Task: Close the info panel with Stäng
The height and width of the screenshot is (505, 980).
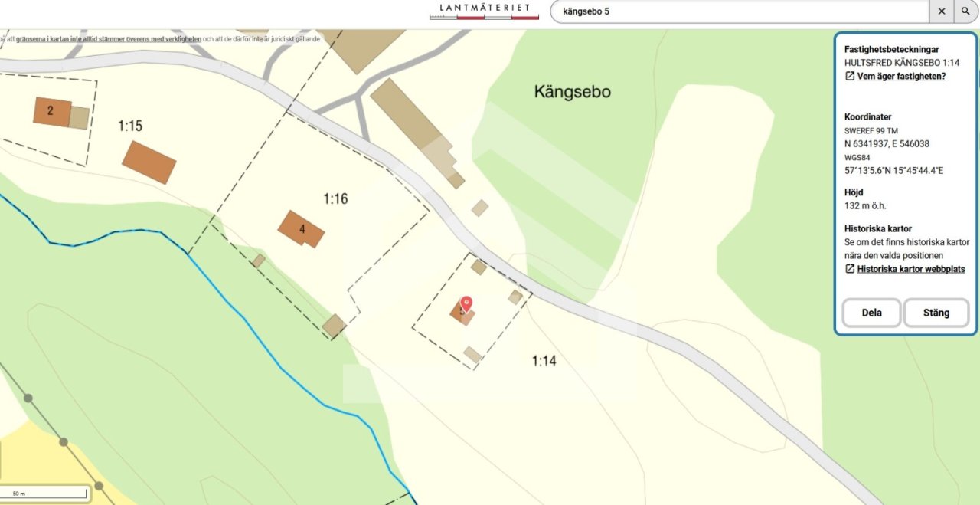Action: 936,313
